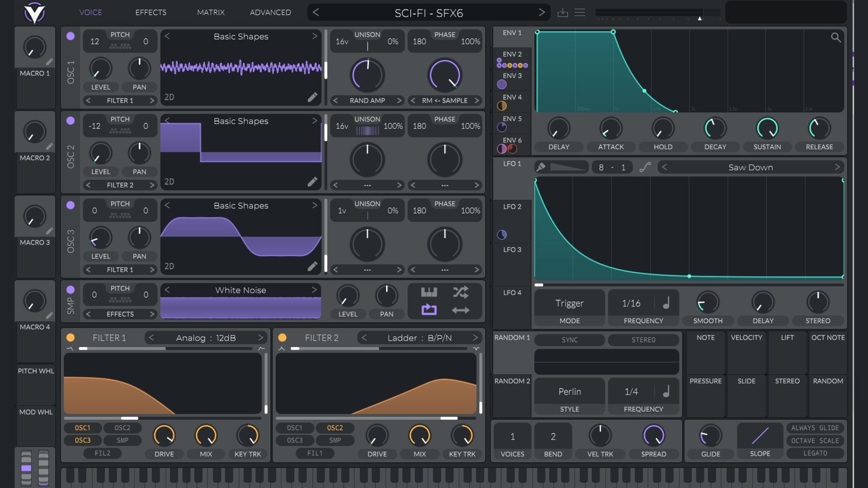Click Random 1 STEREO button
868x488 pixels.
pos(643,340)
